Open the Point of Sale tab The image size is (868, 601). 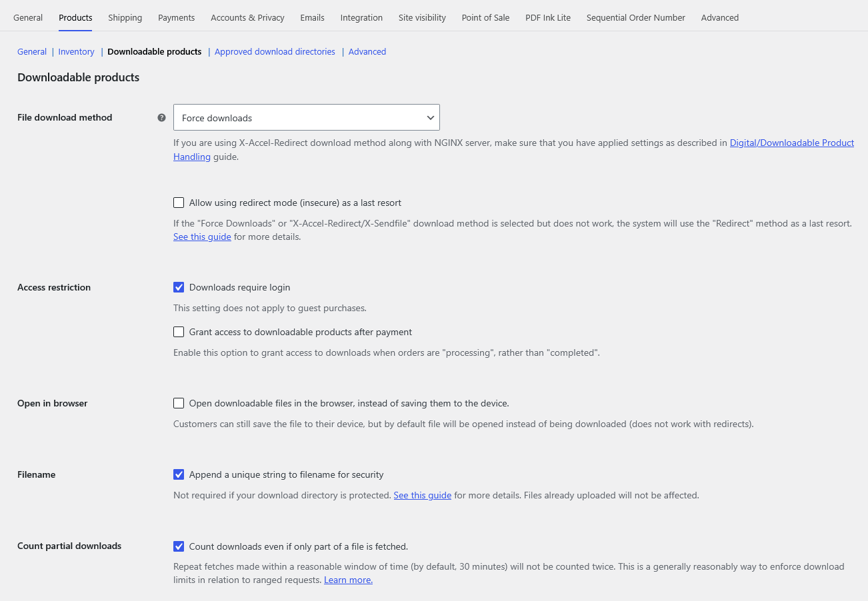click(485, 17)
